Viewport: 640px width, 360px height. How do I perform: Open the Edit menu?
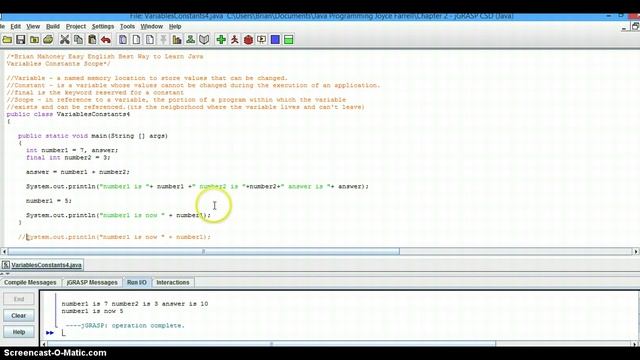tap(16, 27)
